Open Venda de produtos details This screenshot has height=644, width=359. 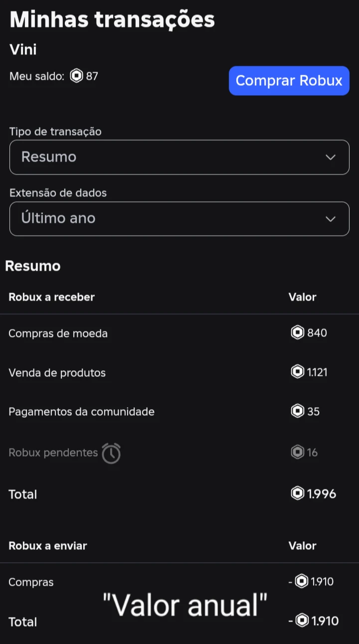(x=57, y=372)
